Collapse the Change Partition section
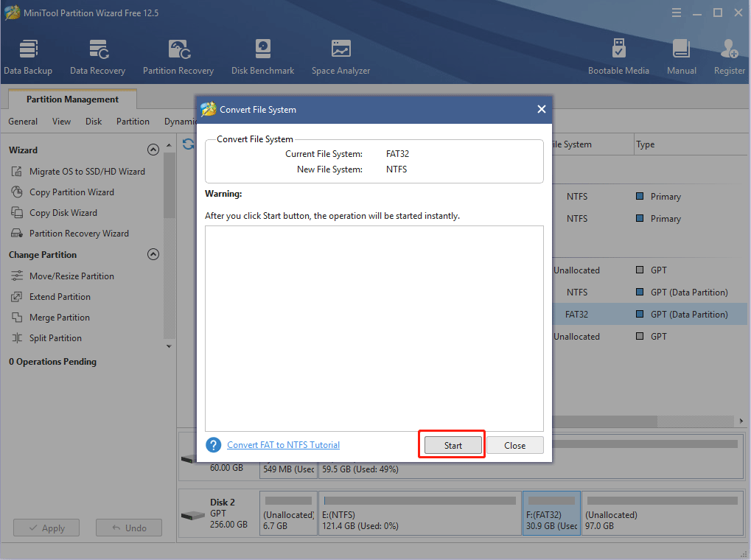The width and height of the screenshot is (751, 560). click(x=153, y=254)
